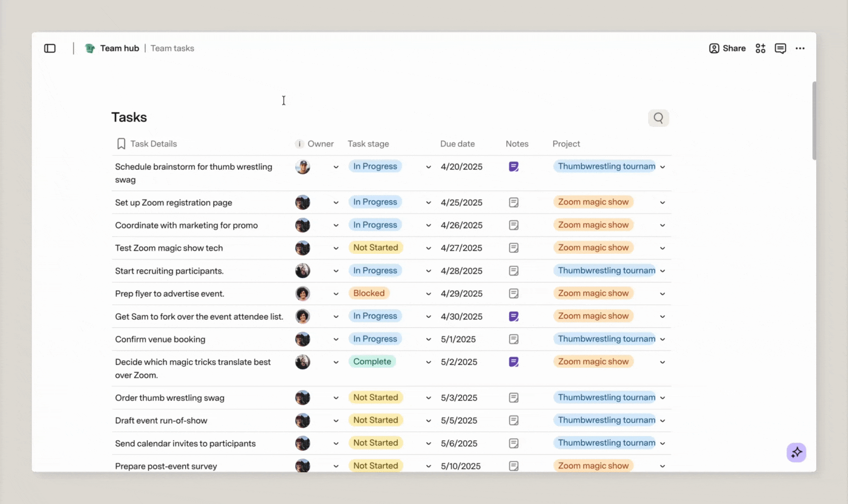Click task text Draft event run-of-show

pos(161,420)
